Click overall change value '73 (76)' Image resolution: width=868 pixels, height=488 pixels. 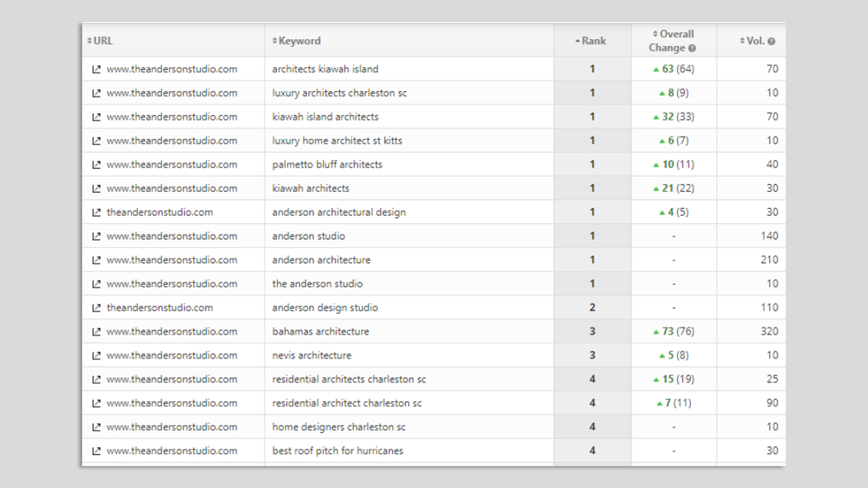[x=674, y=331]
